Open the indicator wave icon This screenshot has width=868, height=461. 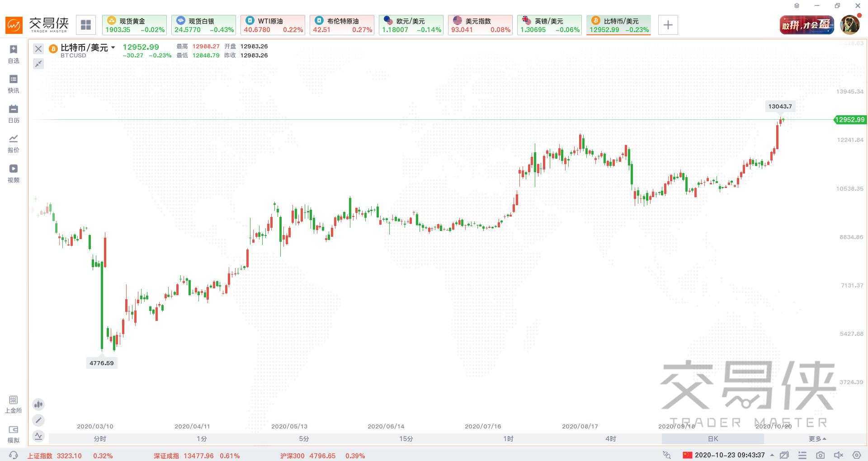click(38, 436)
